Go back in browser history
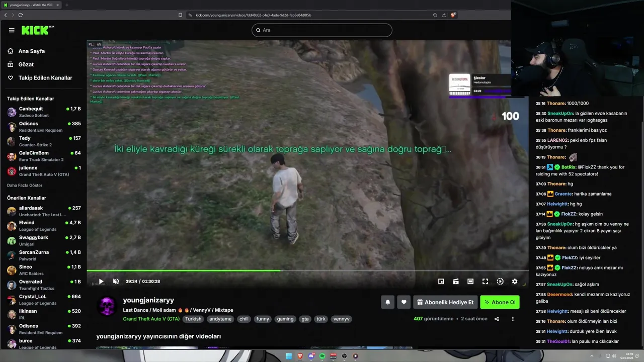The image size is (644, 362). click(6, 15)
